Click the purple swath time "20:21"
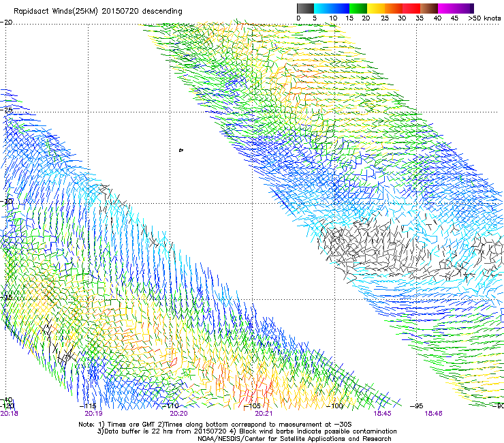The height and width of the screenshot is (443, 504). coord(264,414)
